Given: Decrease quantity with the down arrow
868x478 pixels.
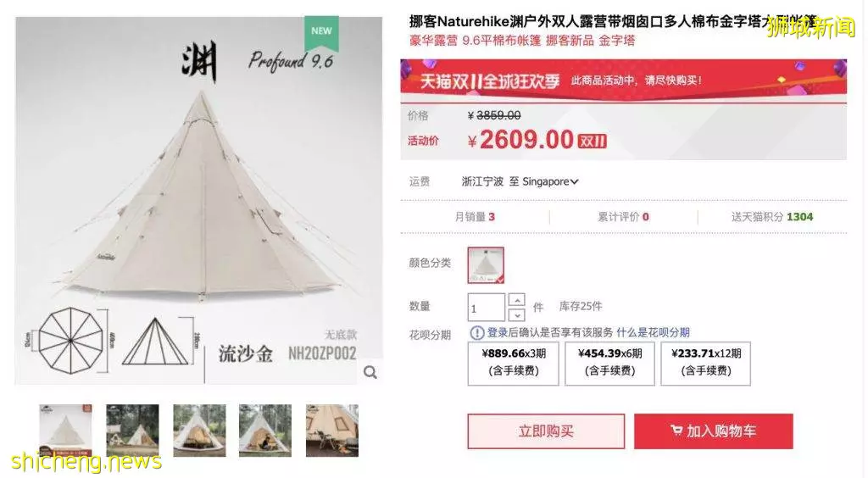Looking at the screenshot, I should click(516, 314).
